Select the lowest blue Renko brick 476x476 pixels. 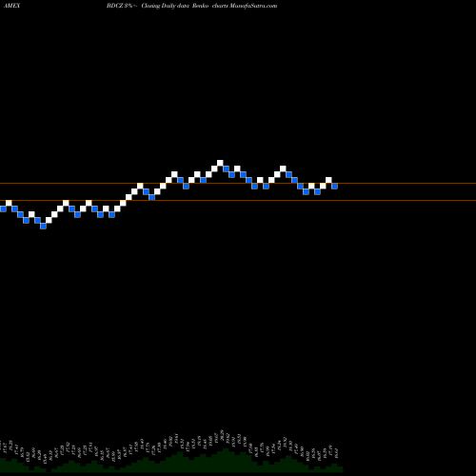[43, 226]
